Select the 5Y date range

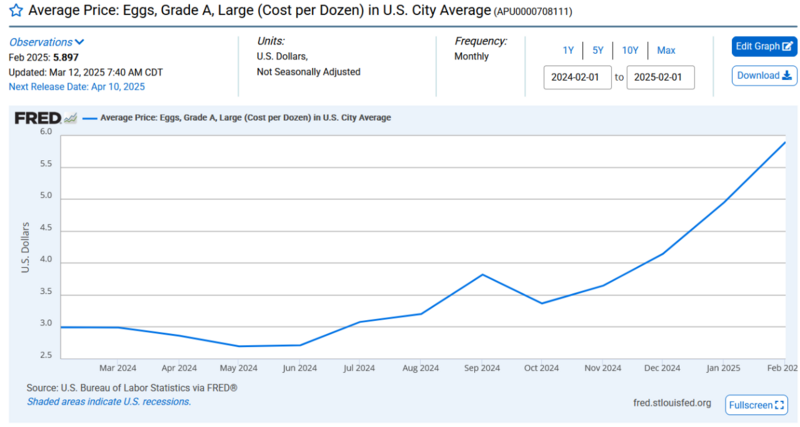click(598, 50)
